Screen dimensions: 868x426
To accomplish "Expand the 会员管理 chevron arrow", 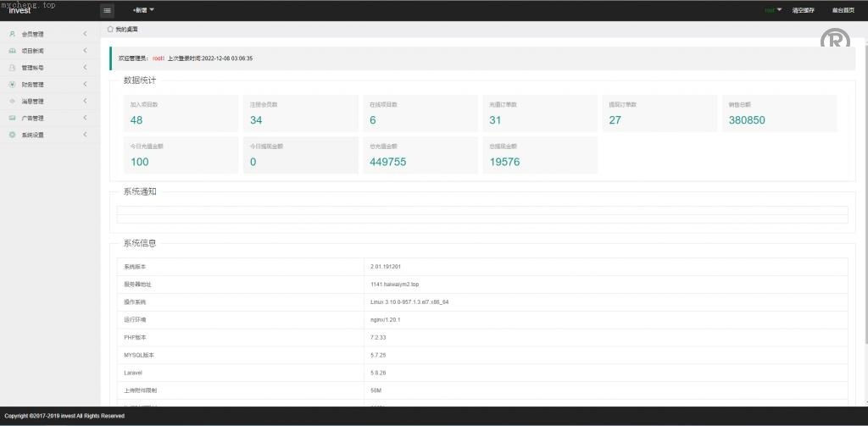I will [x=85, y=34].
